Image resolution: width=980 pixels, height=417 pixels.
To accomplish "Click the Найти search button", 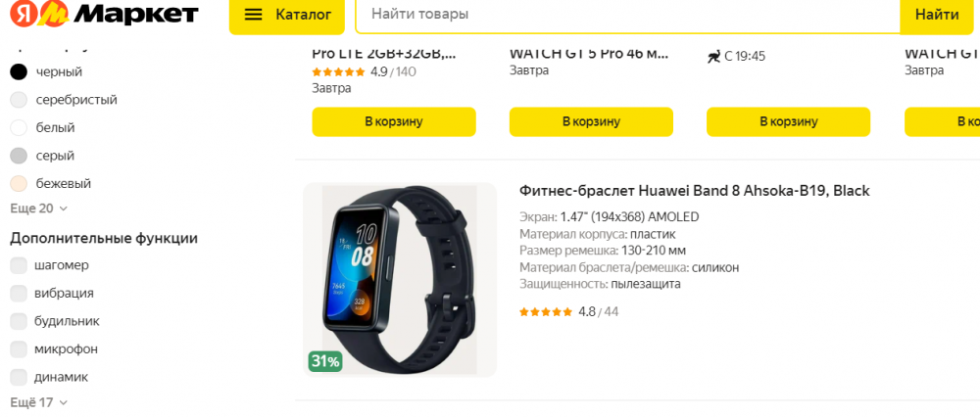I will pos(937,15).
